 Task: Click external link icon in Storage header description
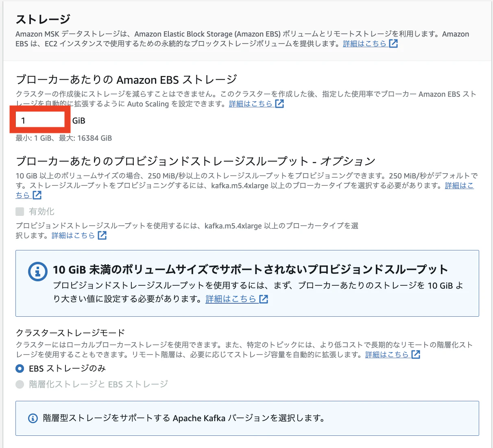[393, 43]
